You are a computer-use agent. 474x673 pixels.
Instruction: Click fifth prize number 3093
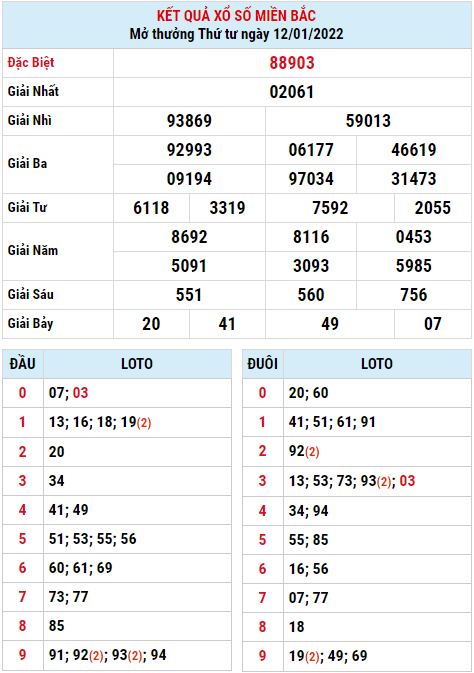(x=311, y=266)
